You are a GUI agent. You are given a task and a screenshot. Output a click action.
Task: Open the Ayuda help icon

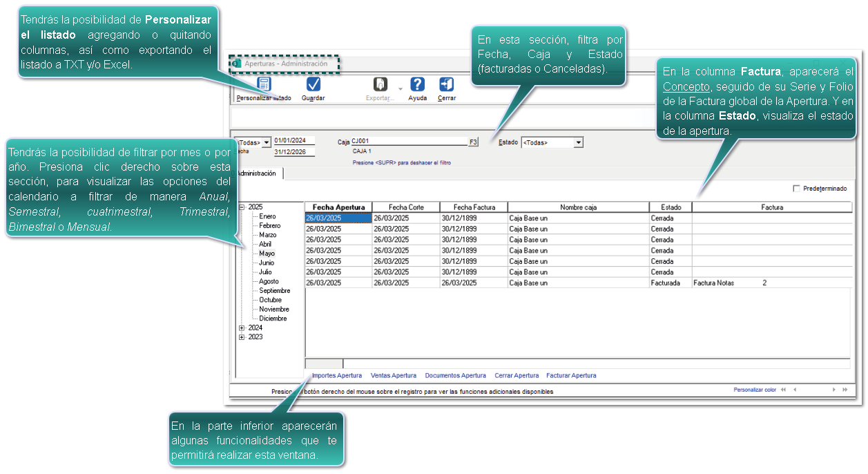pyautogui.click(x=417, y=84)
